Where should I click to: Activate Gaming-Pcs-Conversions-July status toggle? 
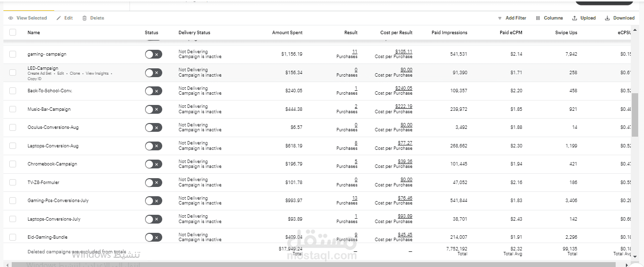(x=153, y=201)
